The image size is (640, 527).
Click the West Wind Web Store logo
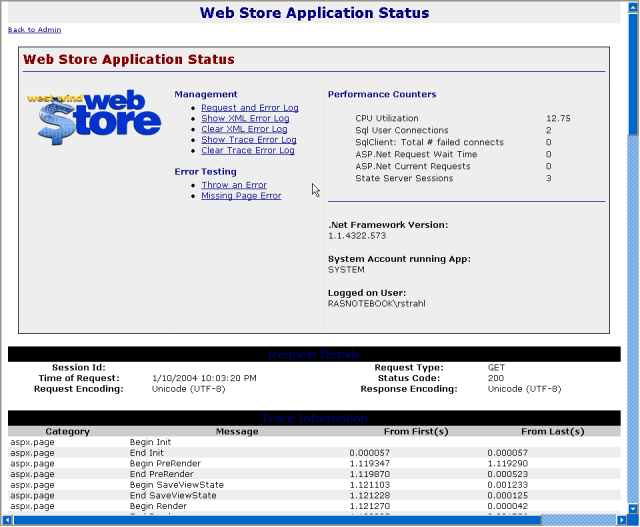[94, 117]
